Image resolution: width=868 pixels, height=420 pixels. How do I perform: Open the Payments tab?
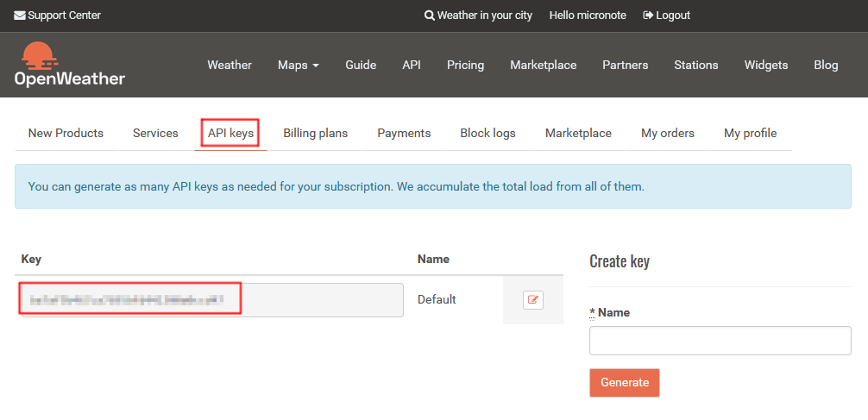point(404,133)
